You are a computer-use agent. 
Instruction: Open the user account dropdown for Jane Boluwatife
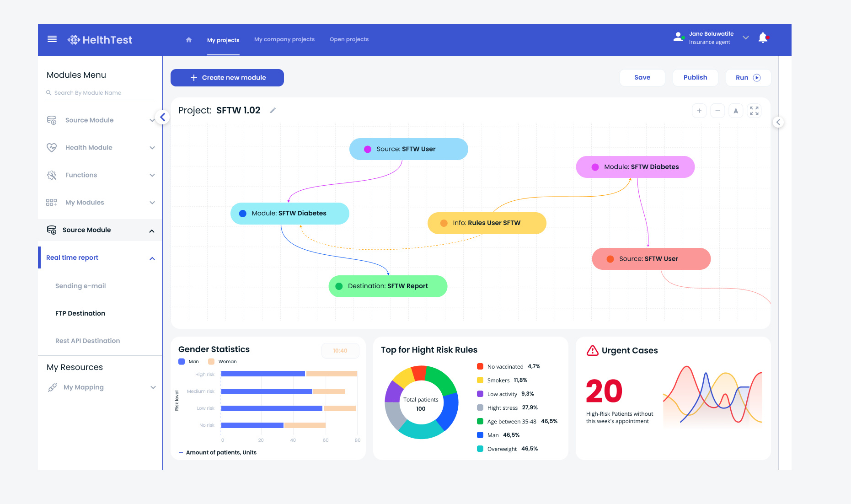(745, 38)
